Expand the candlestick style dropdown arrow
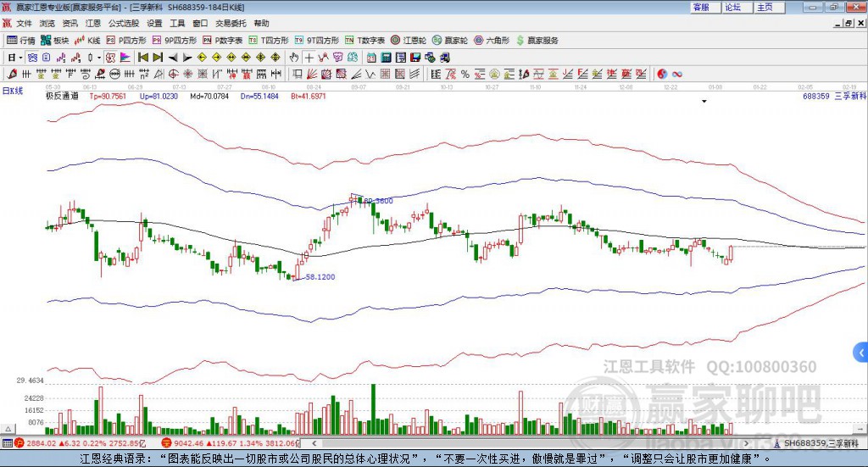This screenshot has height=467, width=868. (99, 57)
